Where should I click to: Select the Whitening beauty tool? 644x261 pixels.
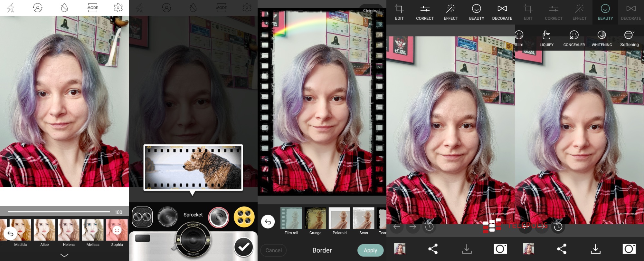601,38
